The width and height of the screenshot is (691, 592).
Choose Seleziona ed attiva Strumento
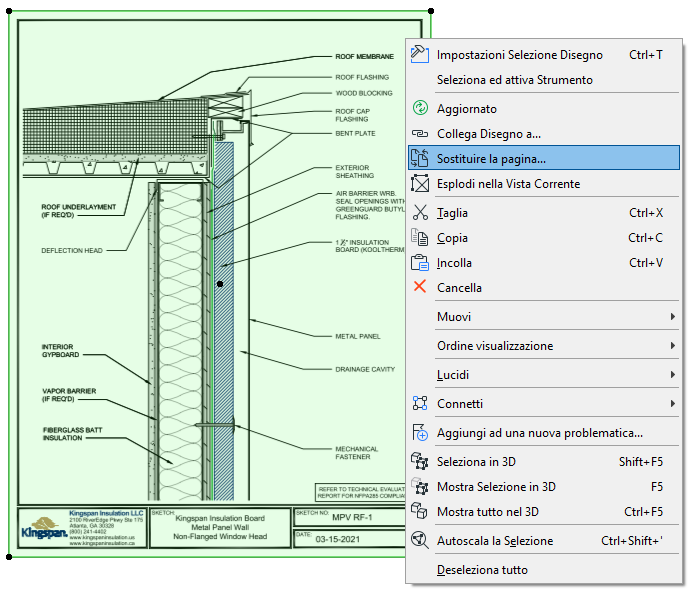pos(514,80)
